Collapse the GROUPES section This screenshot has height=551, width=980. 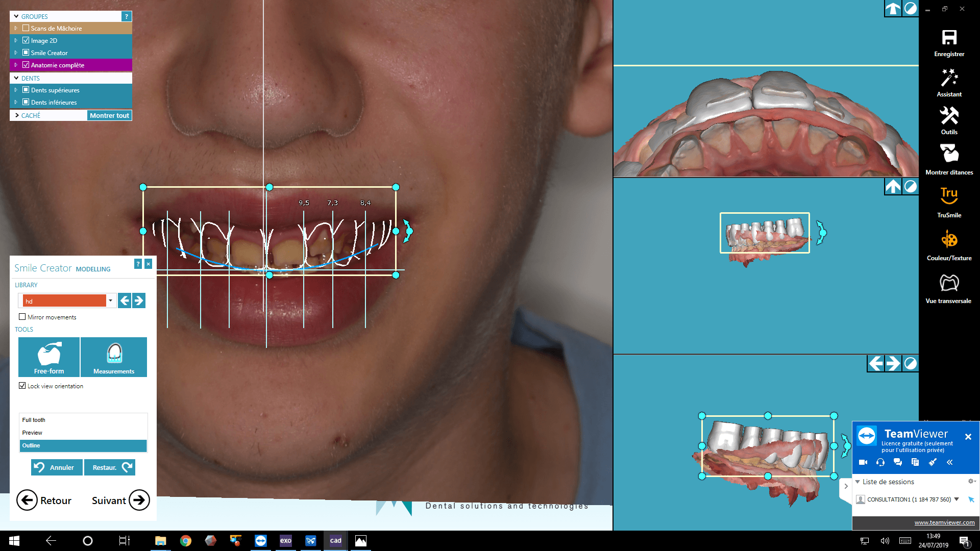coord(16,16)
